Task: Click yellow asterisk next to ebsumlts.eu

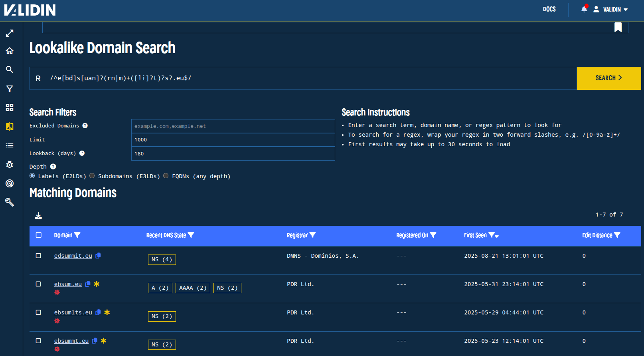Action: click(x=107, y=312)
